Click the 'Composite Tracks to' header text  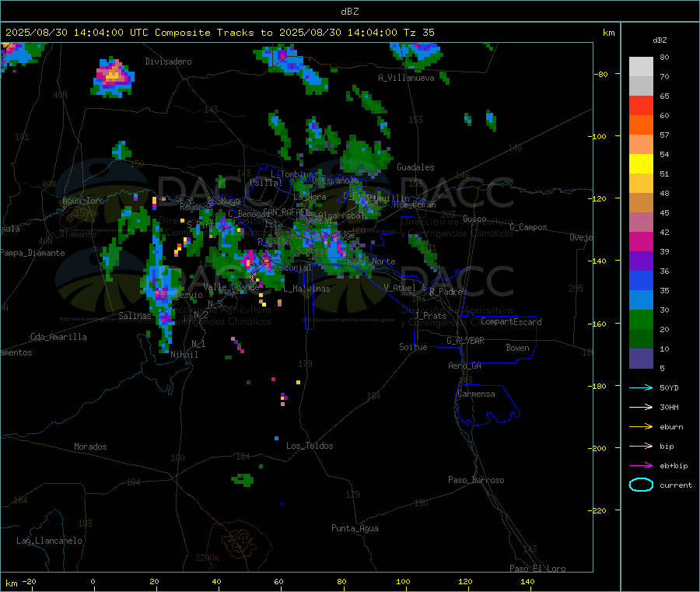(213, 33)
